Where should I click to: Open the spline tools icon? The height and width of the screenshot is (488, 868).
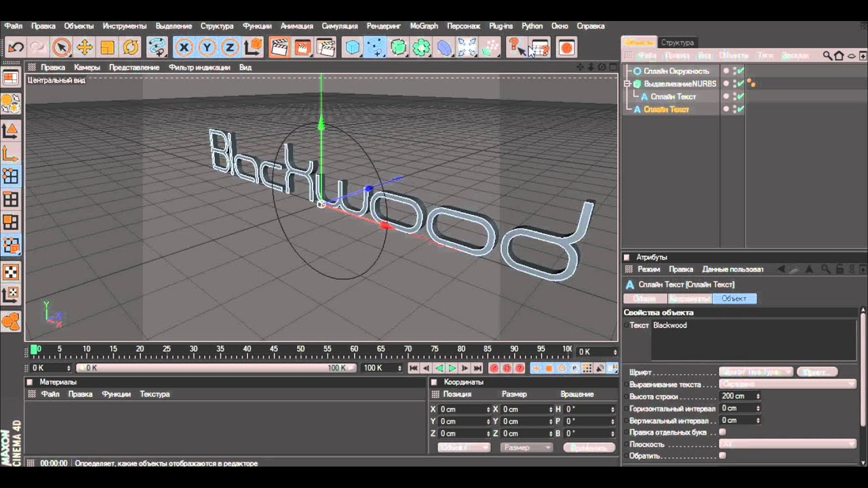(x=375, y=47)
